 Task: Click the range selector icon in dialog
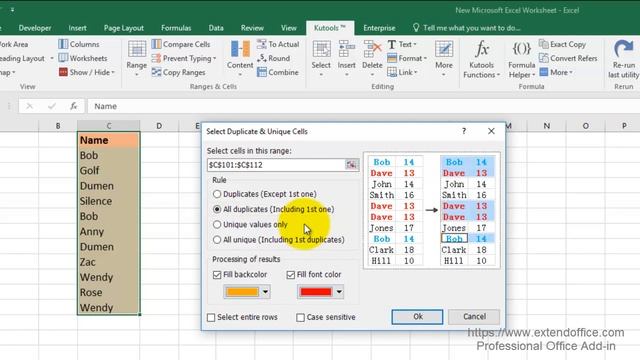pyautogui.click(x=351, y=165)
